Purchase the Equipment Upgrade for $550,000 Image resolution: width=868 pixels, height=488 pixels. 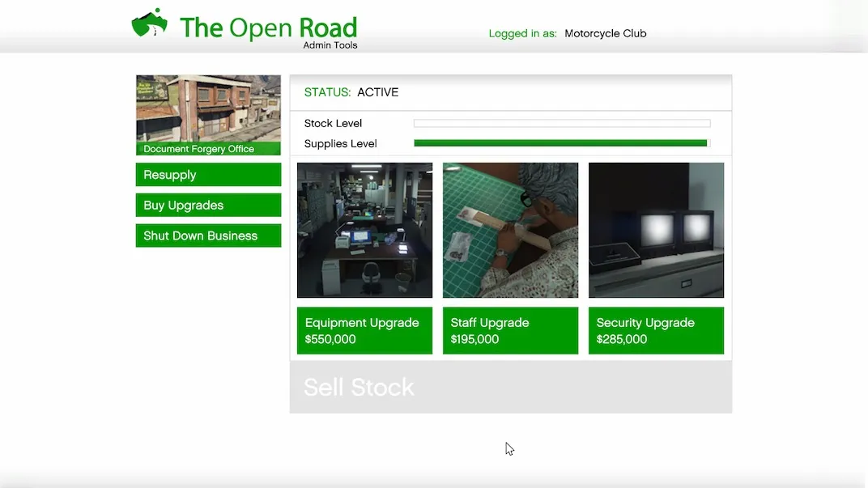coord(365,331)
